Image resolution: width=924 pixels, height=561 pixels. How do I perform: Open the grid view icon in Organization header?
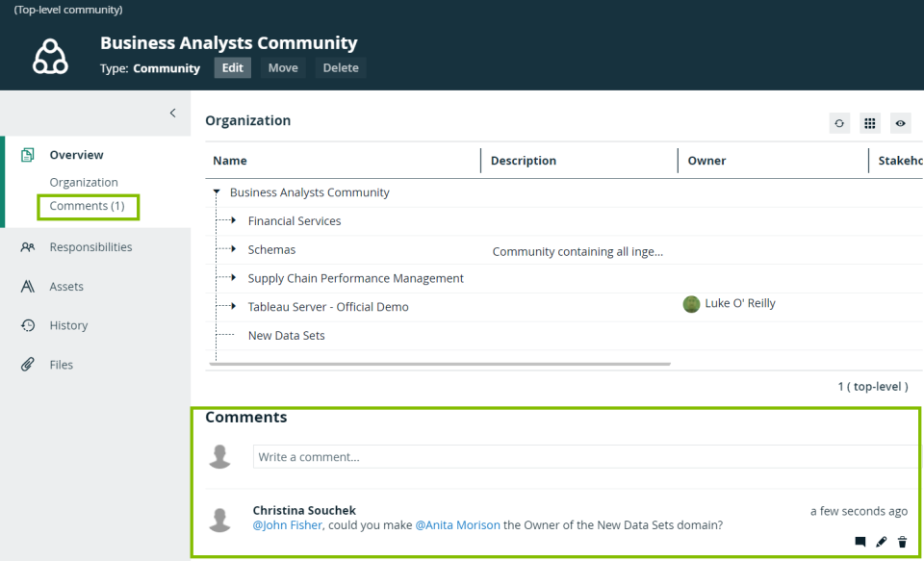point(870,123)
